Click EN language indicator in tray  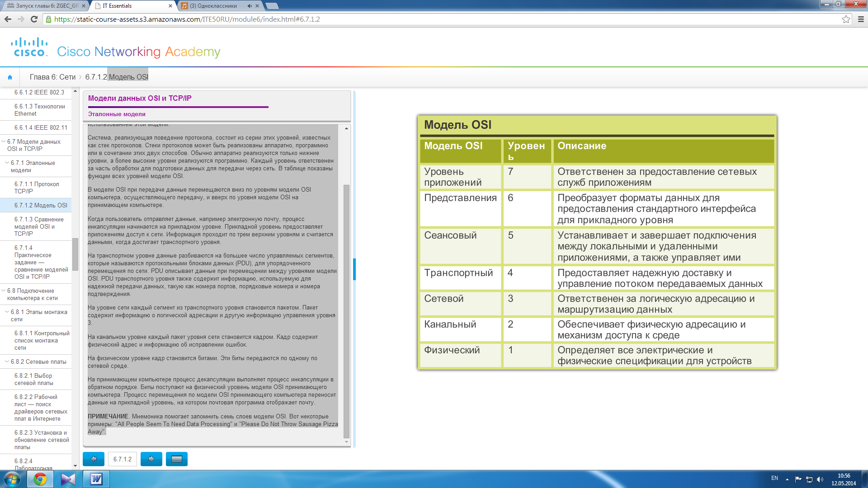point(774,478)
